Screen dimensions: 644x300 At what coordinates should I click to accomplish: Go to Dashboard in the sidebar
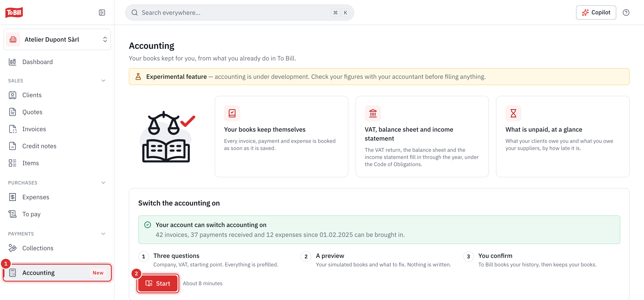tap(57, 62)
